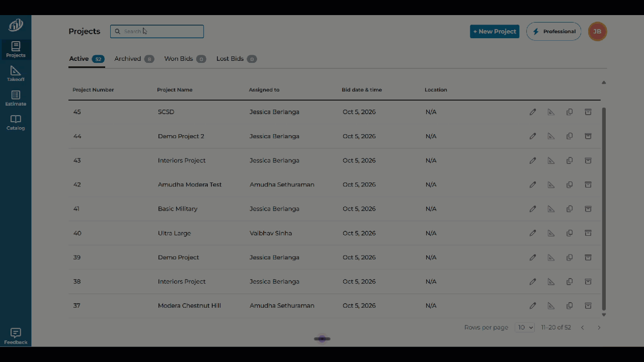644x362 pixels.
Task: Open takeoff for the Ultra Large project
Action: pyautogui.click(x=551, y=233)
